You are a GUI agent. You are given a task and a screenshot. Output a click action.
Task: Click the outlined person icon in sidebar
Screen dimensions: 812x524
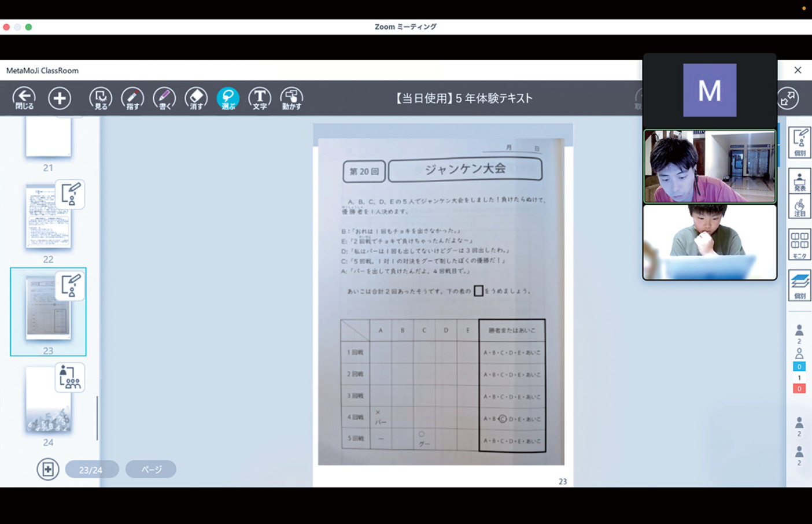point(799,353)
